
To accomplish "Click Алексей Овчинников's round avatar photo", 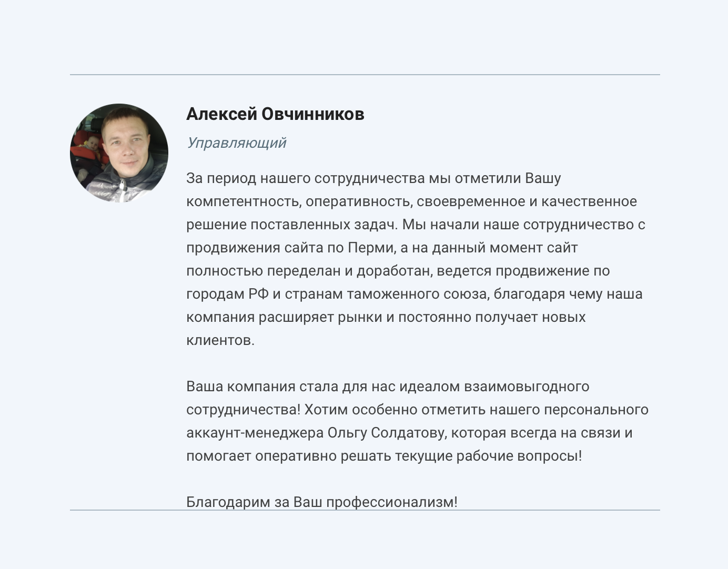I will pyautogui.click(x=119, y=153).
